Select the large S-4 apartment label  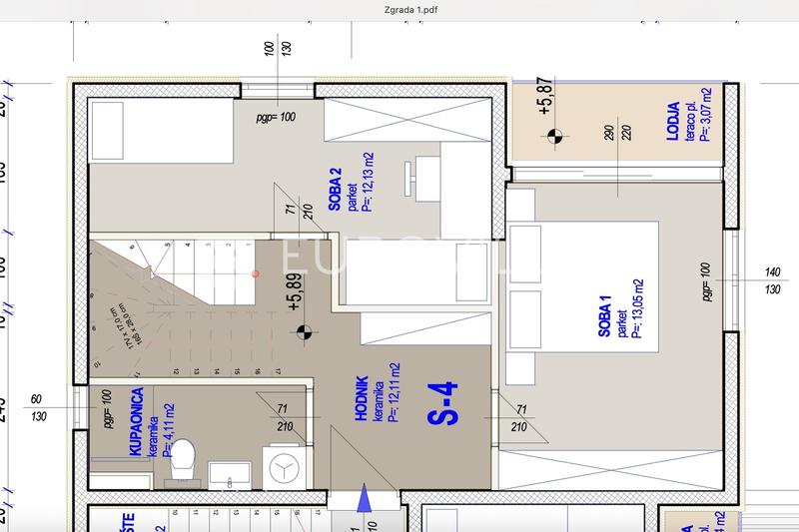[x=442, y=403]
